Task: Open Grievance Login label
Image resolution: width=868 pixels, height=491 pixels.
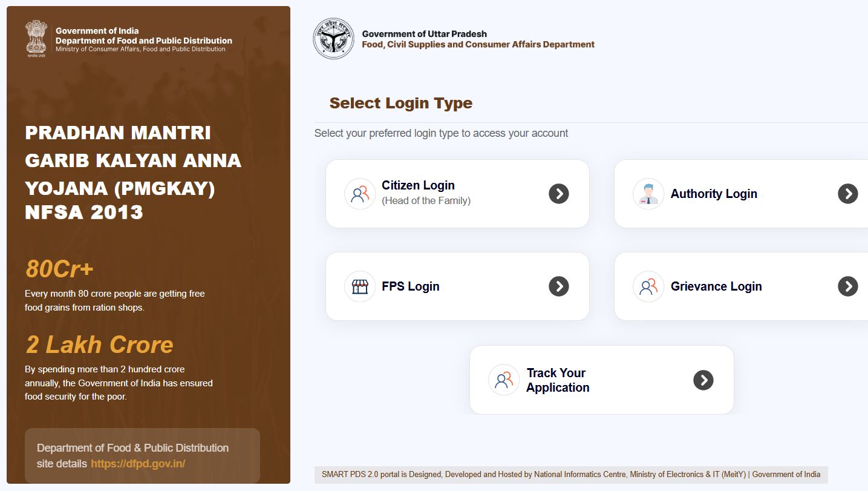Action: point(716,286)
